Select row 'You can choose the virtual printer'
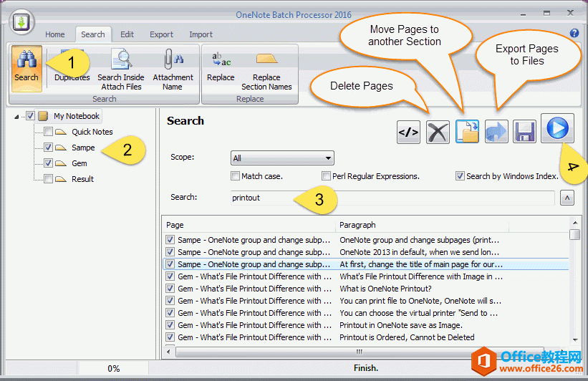The image size is (588, 381). point(366,313)
